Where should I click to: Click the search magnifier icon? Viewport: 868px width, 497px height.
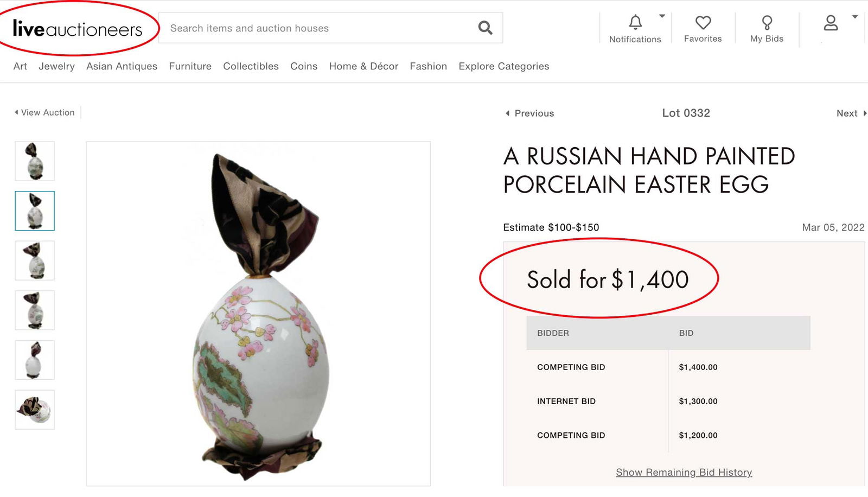point(484,27)
